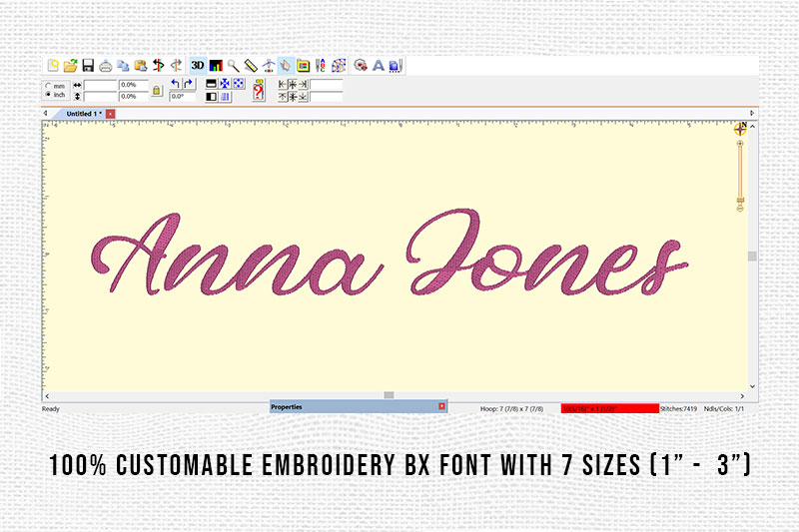
Task: Click the tab bar left scroll arrow
Action: [45, 113]
